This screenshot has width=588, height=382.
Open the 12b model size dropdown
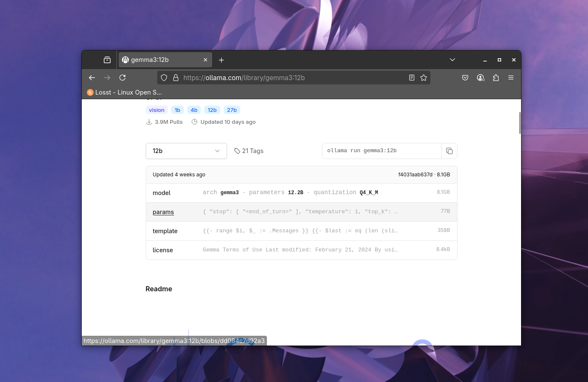[x=186, y=151]
